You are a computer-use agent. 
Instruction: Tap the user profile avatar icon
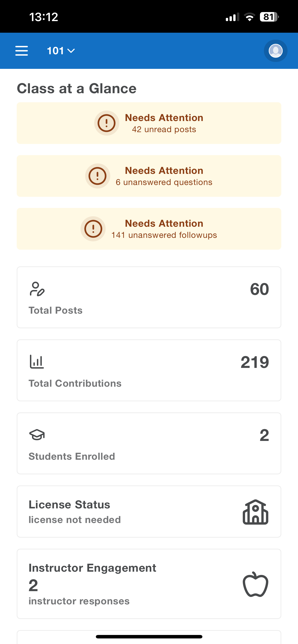275,51
